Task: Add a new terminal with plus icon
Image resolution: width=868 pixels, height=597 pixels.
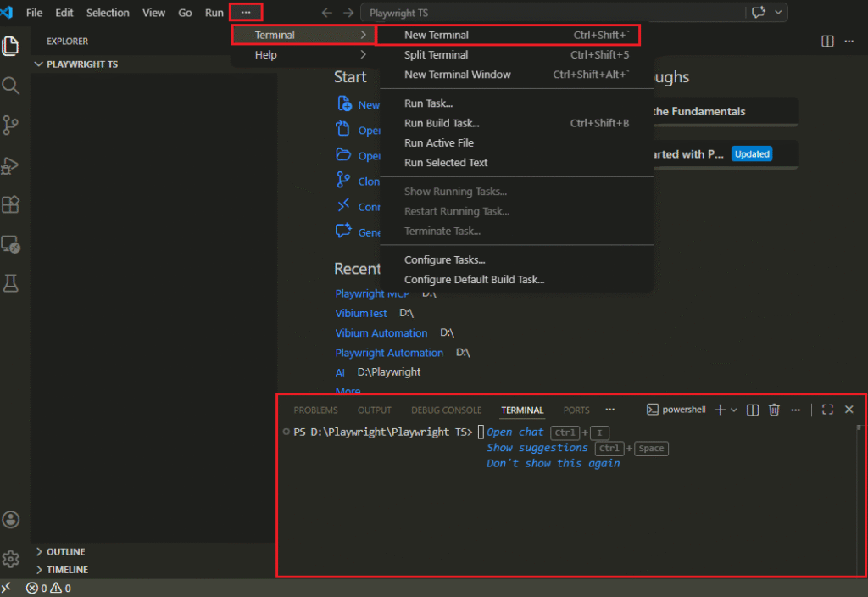Action: 721,410
